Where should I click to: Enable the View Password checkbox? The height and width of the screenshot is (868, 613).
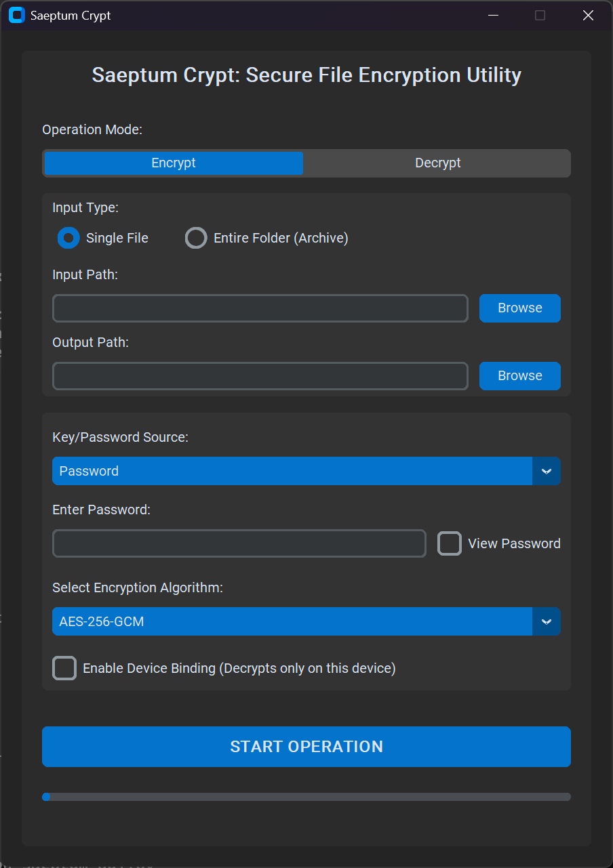pos(449,543)
